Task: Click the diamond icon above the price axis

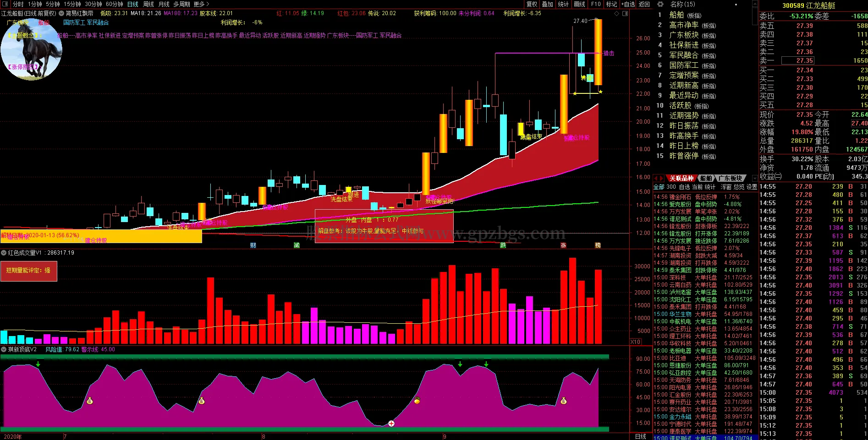Action: point(617,14)
